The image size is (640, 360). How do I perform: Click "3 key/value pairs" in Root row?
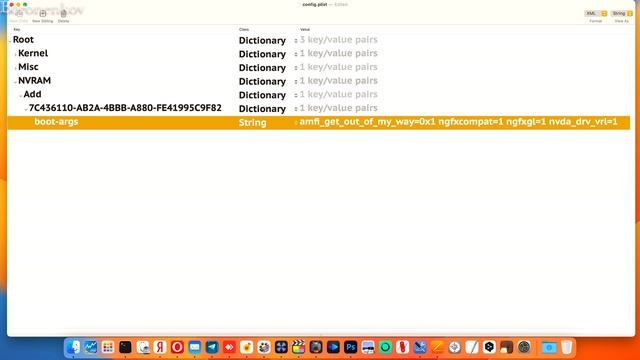(338, 40)
